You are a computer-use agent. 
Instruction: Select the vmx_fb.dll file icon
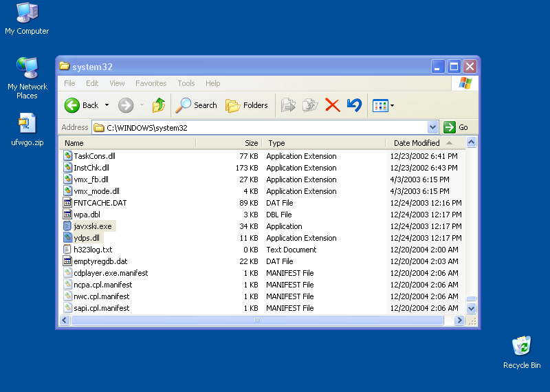click(x=67, y=179)
